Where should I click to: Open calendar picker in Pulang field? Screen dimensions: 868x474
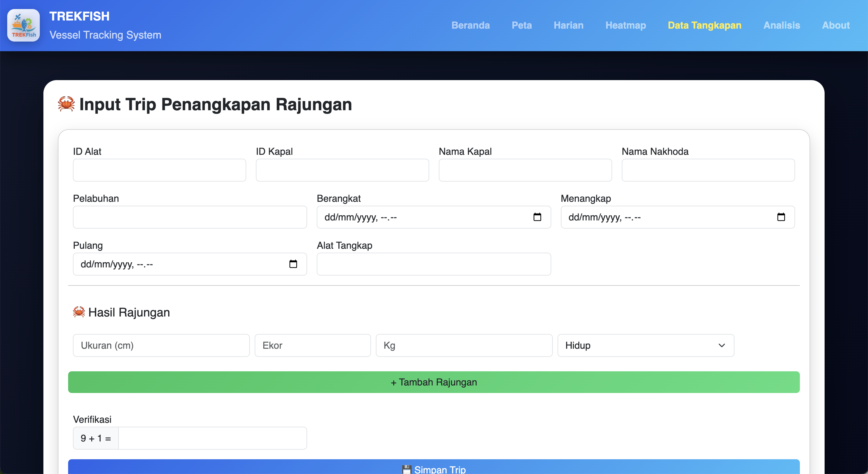pos(293,264)
